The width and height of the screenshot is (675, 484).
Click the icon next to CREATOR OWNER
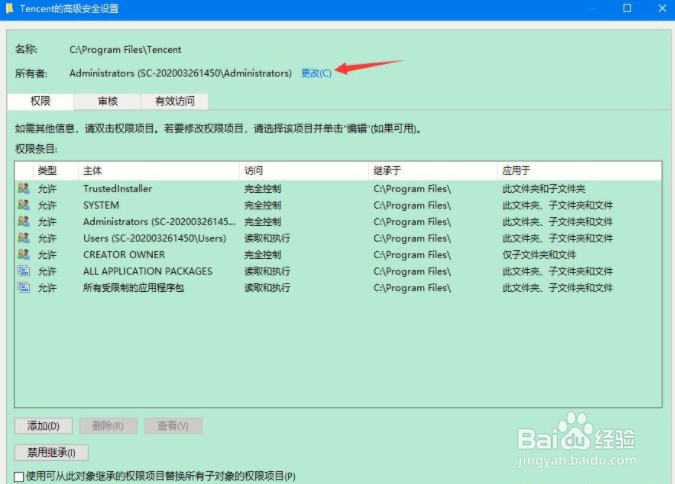[24, 254]
